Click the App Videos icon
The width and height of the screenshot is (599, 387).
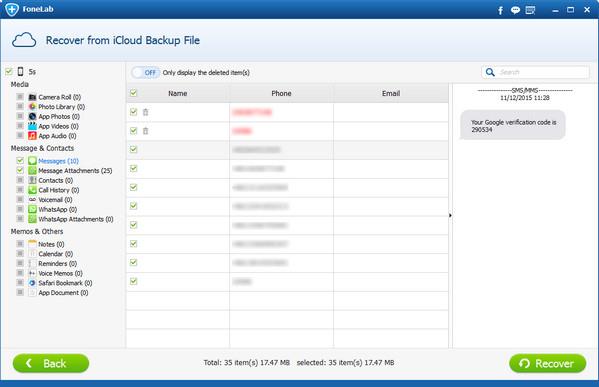click(x=32, y=126)
